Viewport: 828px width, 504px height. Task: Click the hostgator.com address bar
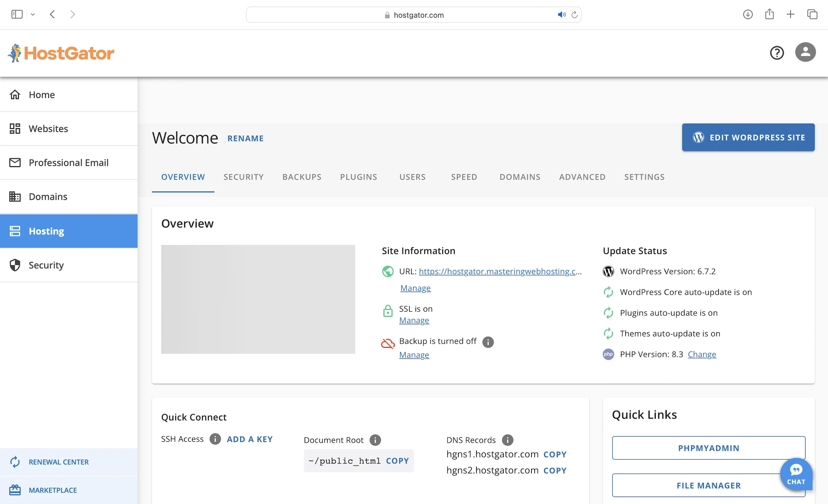[x=413, y=15]
